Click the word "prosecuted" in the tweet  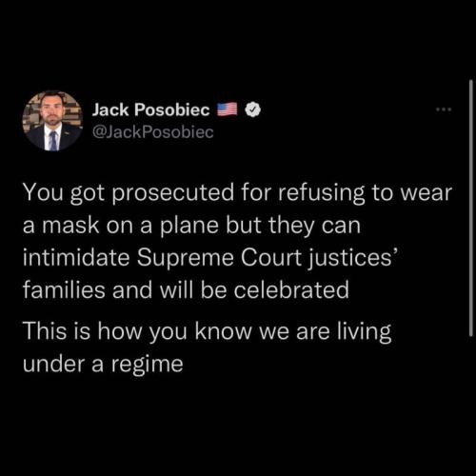173,193
